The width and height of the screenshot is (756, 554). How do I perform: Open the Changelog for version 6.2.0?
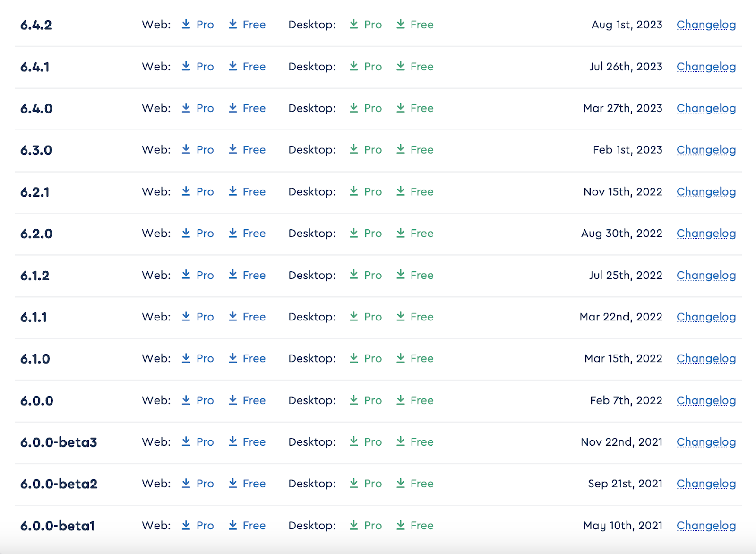[x=706, y=234]
